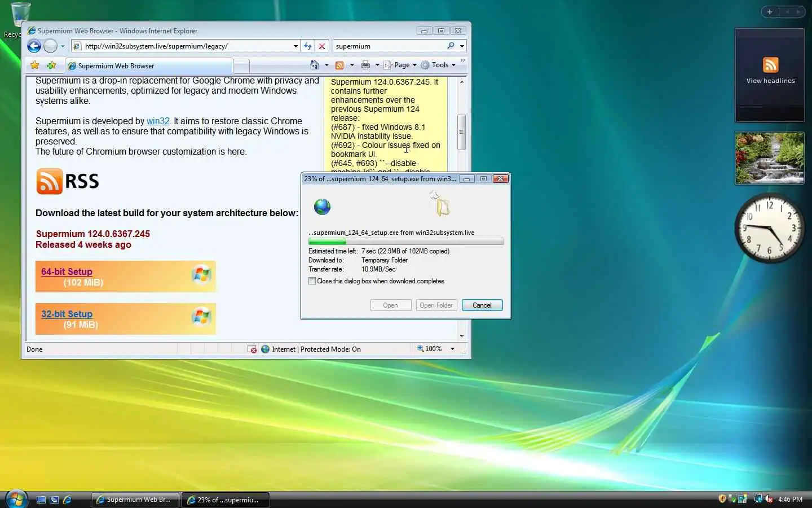Click the Open Folder button in download dialog
Viewport: 812px width, 508px height.
click(x=436, y=305)
